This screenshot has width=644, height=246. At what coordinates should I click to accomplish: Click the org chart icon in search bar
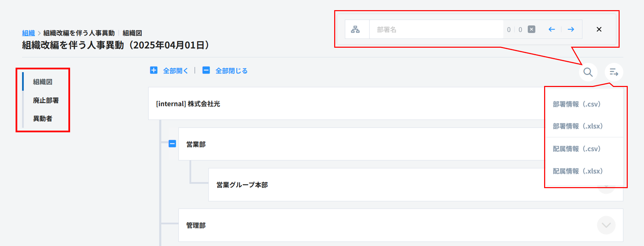tap(355, 29)
